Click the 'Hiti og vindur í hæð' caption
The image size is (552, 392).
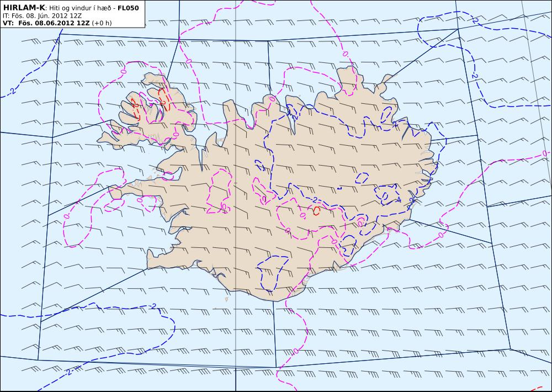point(79,8)
